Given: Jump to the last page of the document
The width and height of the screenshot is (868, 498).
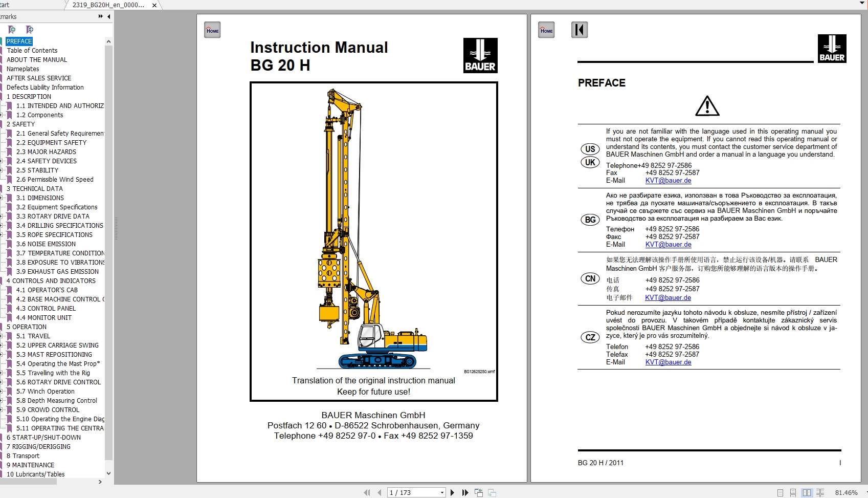Looking at the screenshot, I should (465, 492).
